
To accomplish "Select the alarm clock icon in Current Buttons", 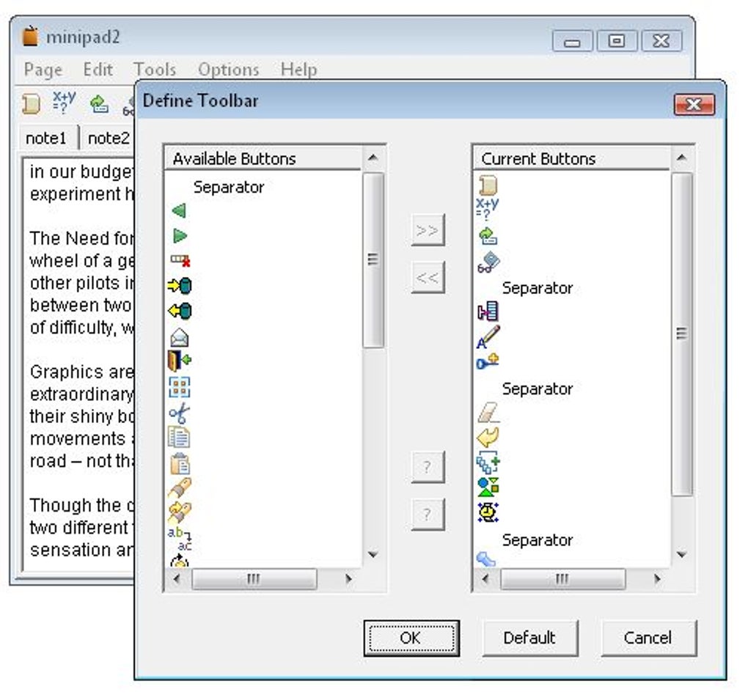I will pos(488,512).
